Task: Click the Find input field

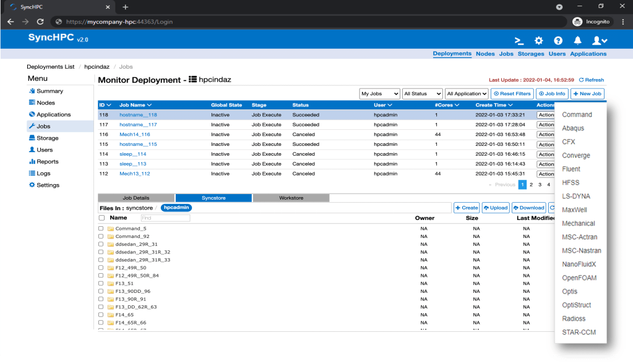Action: tap(165, 218)
